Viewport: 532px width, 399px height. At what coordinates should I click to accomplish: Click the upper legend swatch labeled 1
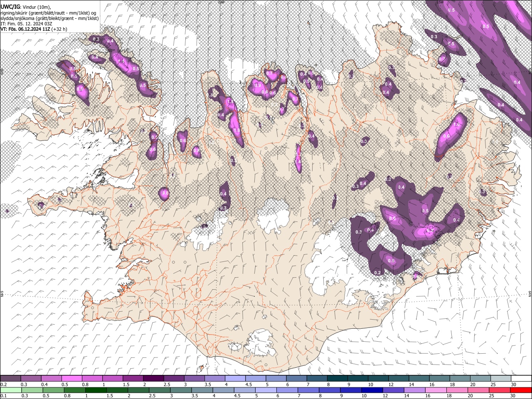(x=112, y=378)
